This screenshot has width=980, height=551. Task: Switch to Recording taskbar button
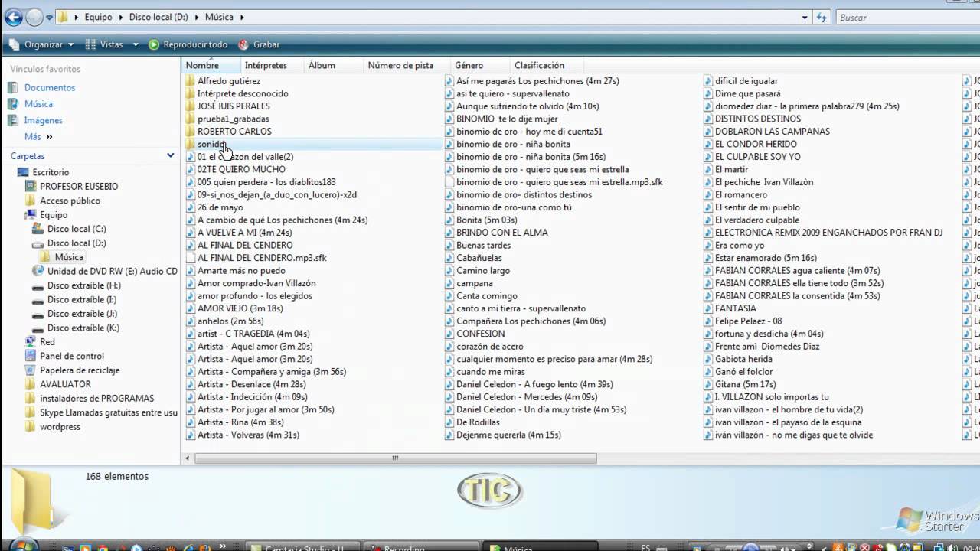click(420, 546)
